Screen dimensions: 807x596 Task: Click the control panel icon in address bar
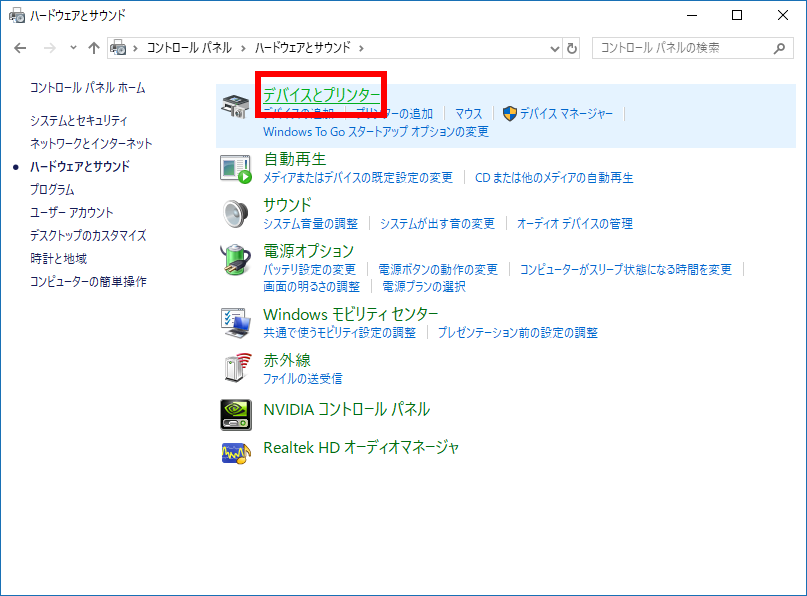(118, 48)
